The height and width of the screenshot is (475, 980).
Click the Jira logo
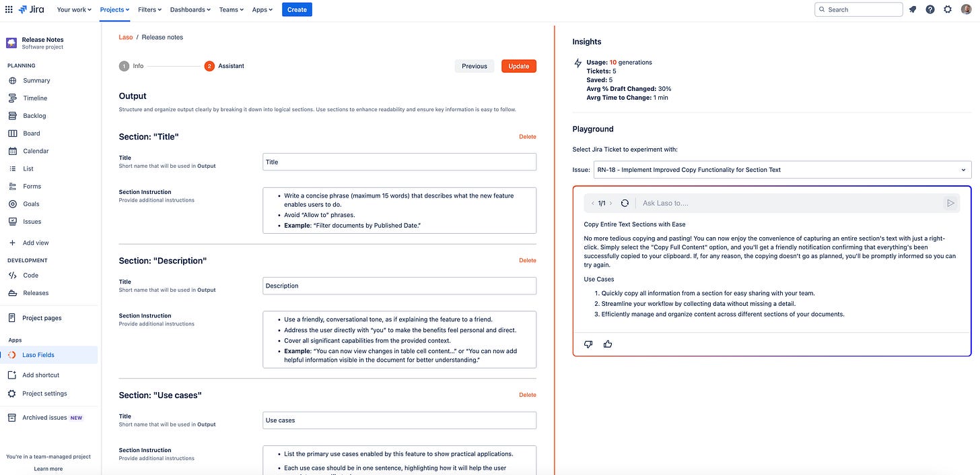click(x=32, y=9)
